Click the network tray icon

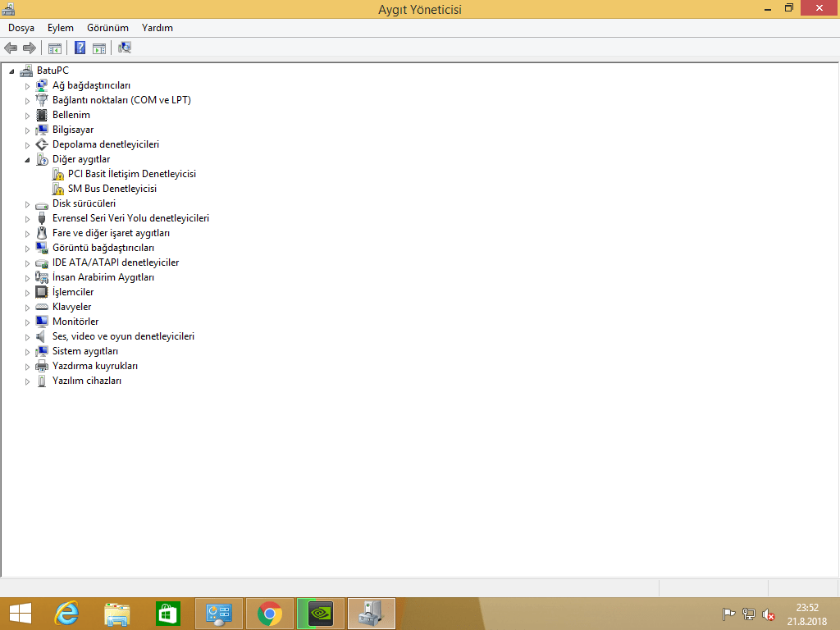[x=749, y=614]
